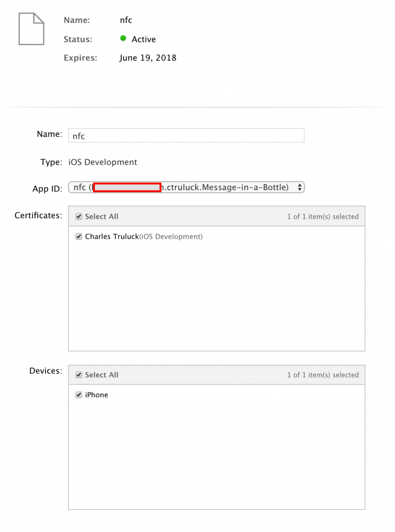
Task: Click 1 of 1 item(s) selected in Devices
Action: click(323, 374)
